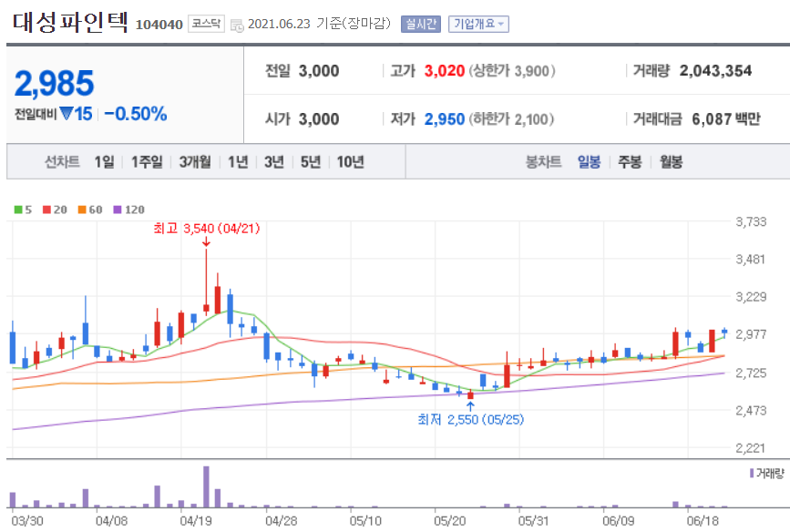Image resolution: width=790 pixels, height=532 pixels.
Task: Click the 봉차트 label
Action: 543,162
